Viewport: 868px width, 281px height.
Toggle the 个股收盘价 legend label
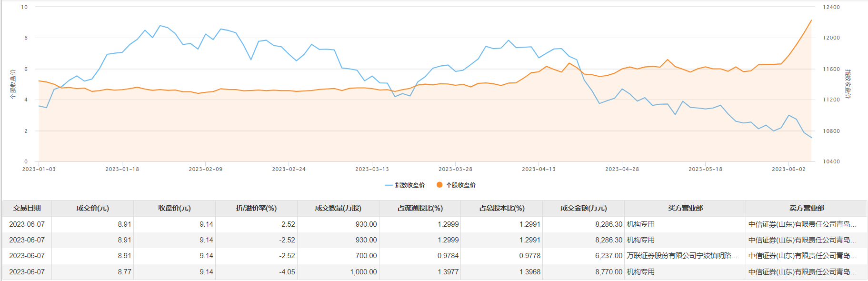pos(461,185)
